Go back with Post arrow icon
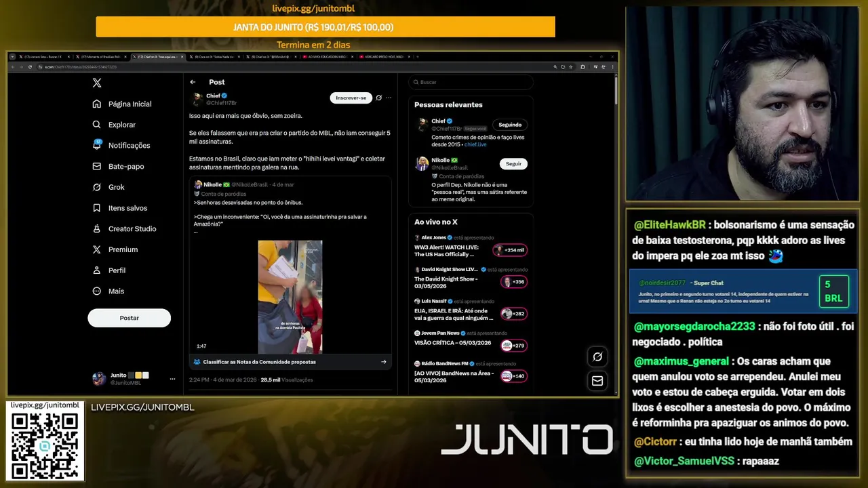Screen dimensions: 868x488 click(x=193, y=82)
